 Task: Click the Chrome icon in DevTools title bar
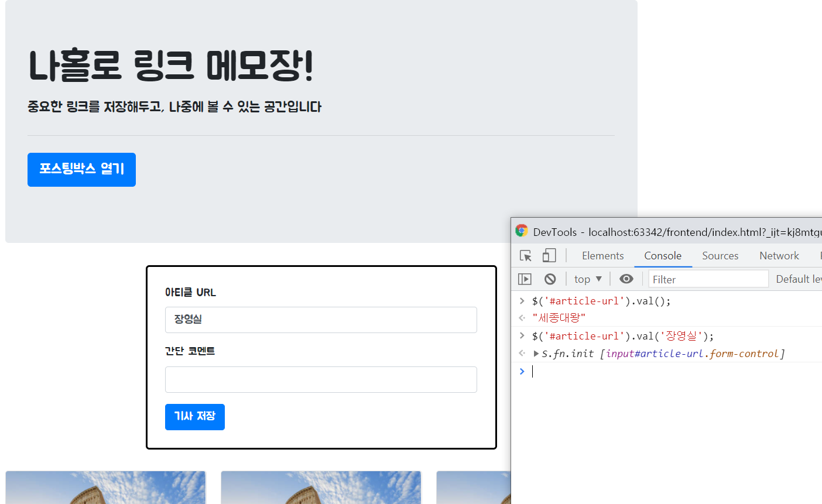coord(522,231)
